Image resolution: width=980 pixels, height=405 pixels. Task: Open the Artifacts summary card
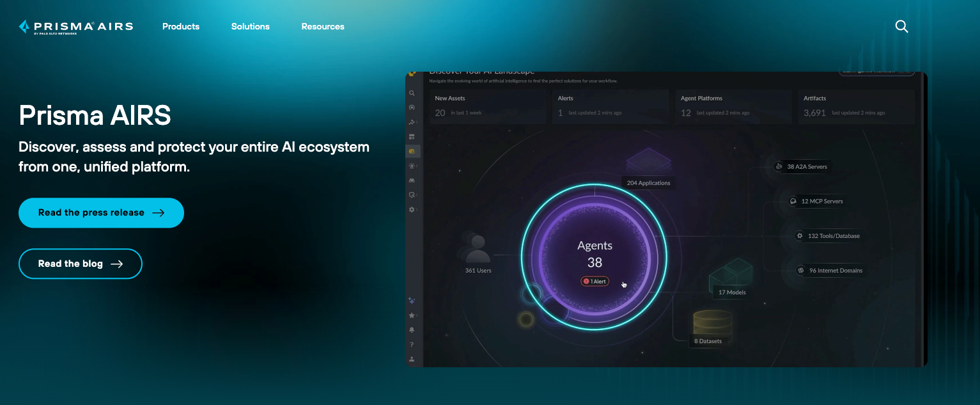point(856,106)
